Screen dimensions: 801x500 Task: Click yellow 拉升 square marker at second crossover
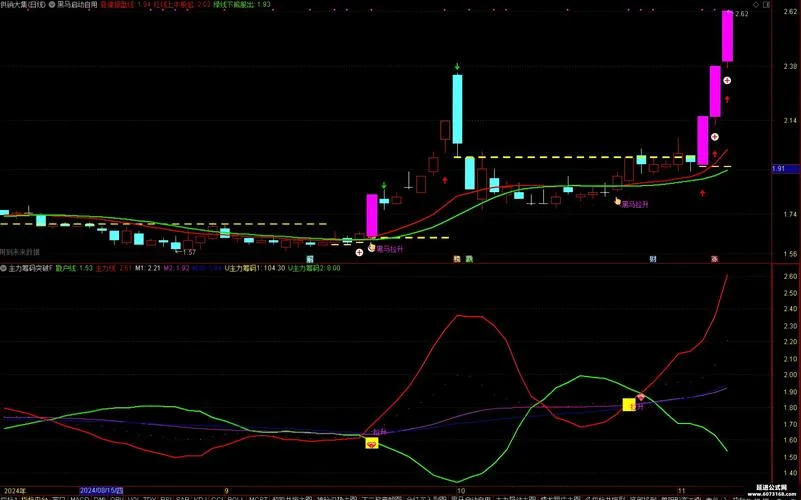(629, 405)
